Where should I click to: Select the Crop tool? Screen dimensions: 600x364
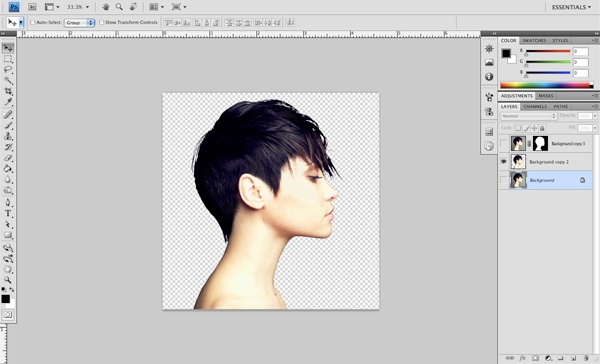tap(8, 91)
